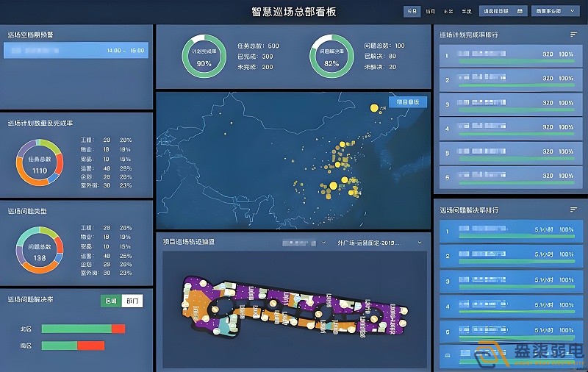588x372 pixels.
Task: Click the 问题总数 138 donut chart
Action: tap(40, 252)
